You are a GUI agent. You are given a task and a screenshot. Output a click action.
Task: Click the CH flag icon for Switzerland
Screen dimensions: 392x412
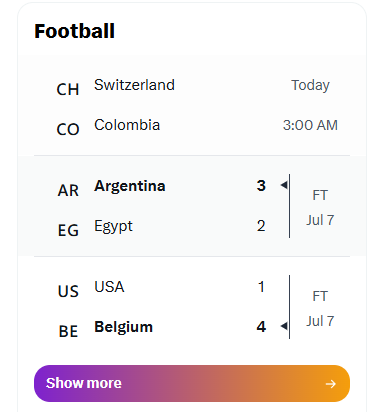[x=68, y=89]
